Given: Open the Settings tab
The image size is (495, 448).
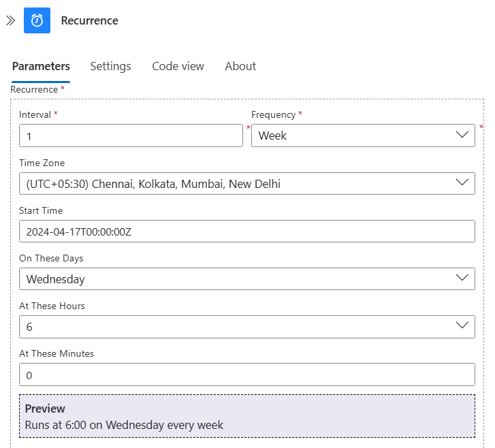Looking at the screenshot, I should click(110, 66).
